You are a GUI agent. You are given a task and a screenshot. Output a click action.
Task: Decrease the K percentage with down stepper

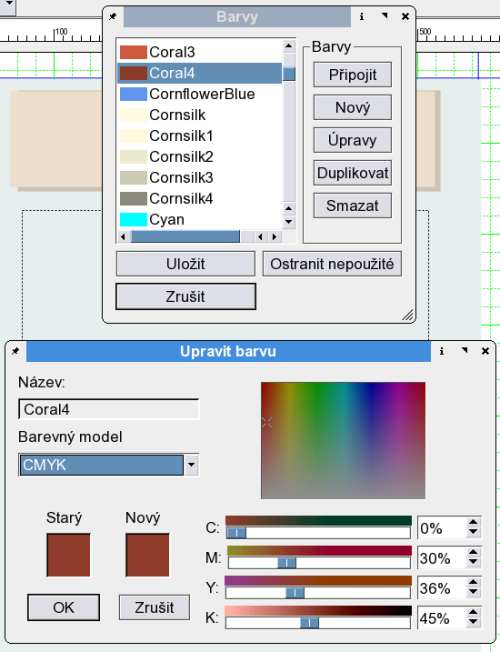tap(473, 622)
